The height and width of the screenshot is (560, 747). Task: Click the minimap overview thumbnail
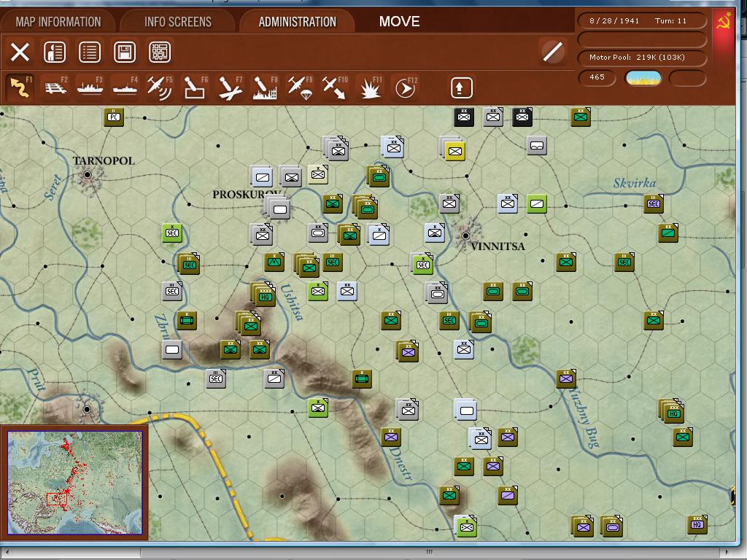coord(75,483)
